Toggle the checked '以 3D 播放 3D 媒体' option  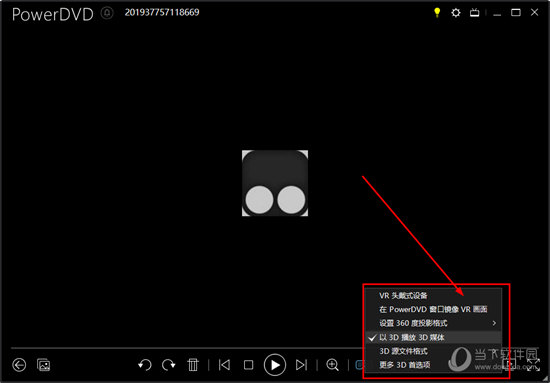pyautogui.click(x=434, y=337)
